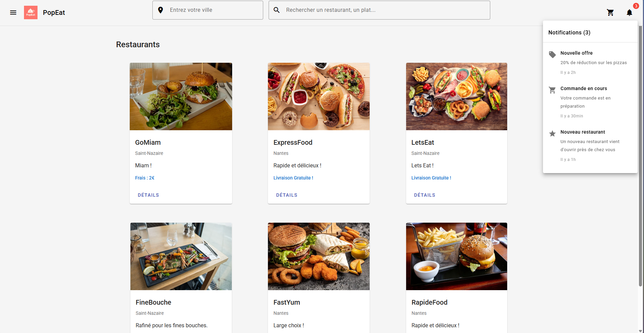Click the star new restaurant icon

(x=552, y=134)
